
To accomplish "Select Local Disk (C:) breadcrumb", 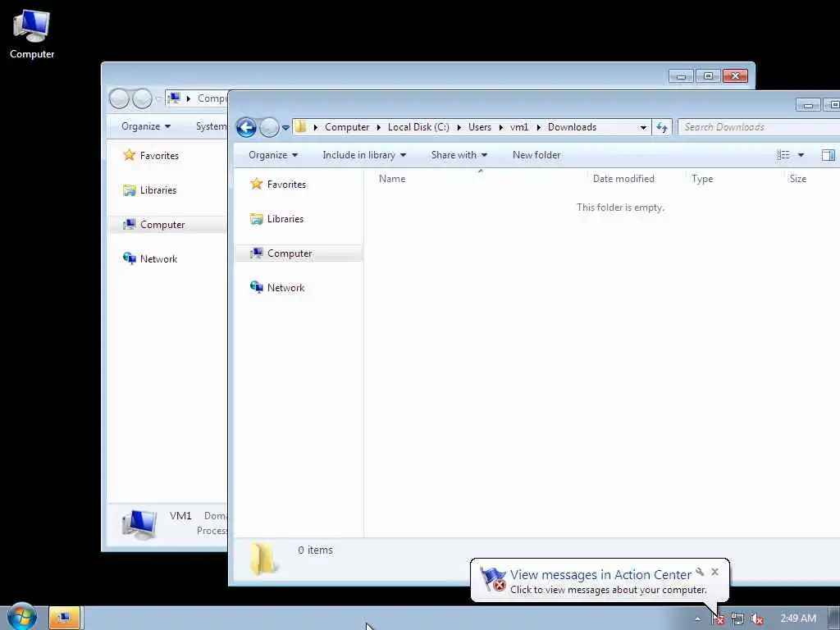I will tap(418, 127).
